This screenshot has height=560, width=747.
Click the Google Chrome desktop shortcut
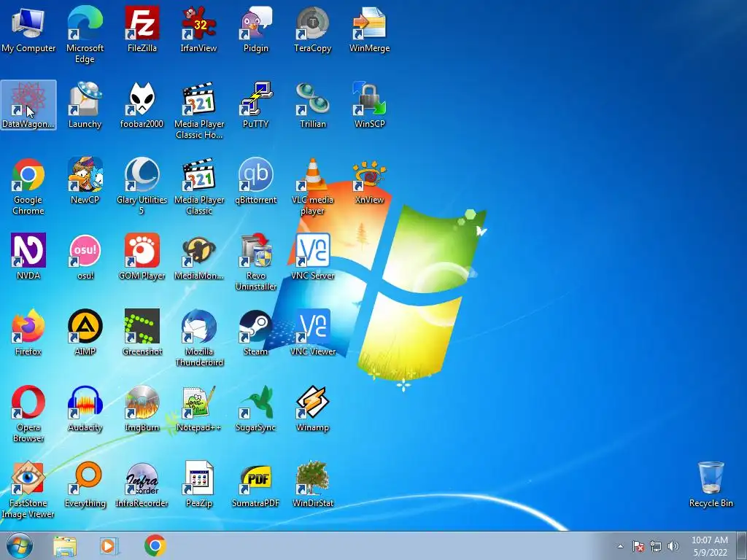click(x=28, y=186)
